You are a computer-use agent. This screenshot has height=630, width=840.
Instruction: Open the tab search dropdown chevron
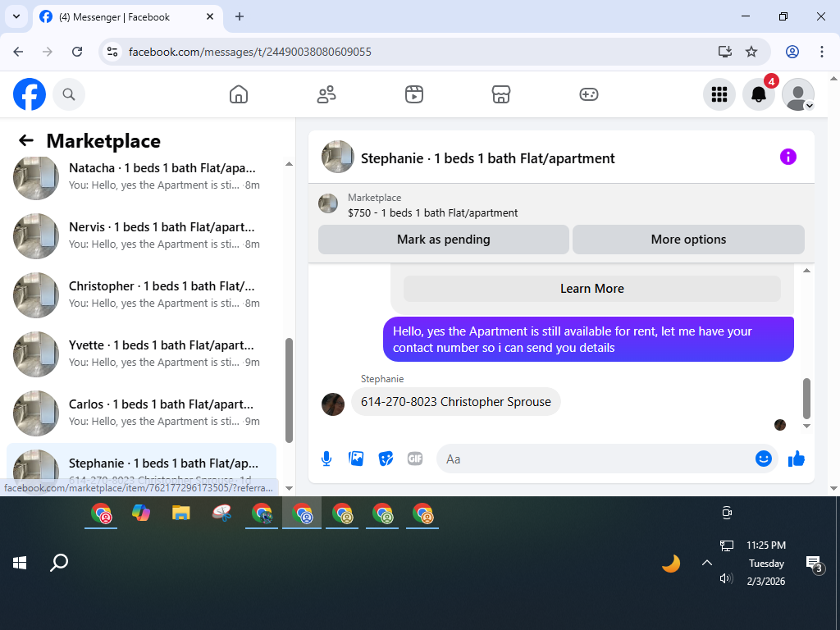click(x=16, y=16)
